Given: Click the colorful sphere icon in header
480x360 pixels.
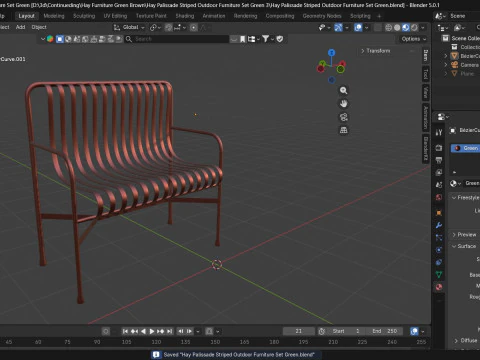Looking at the screenshot, I should click(50, 39).
